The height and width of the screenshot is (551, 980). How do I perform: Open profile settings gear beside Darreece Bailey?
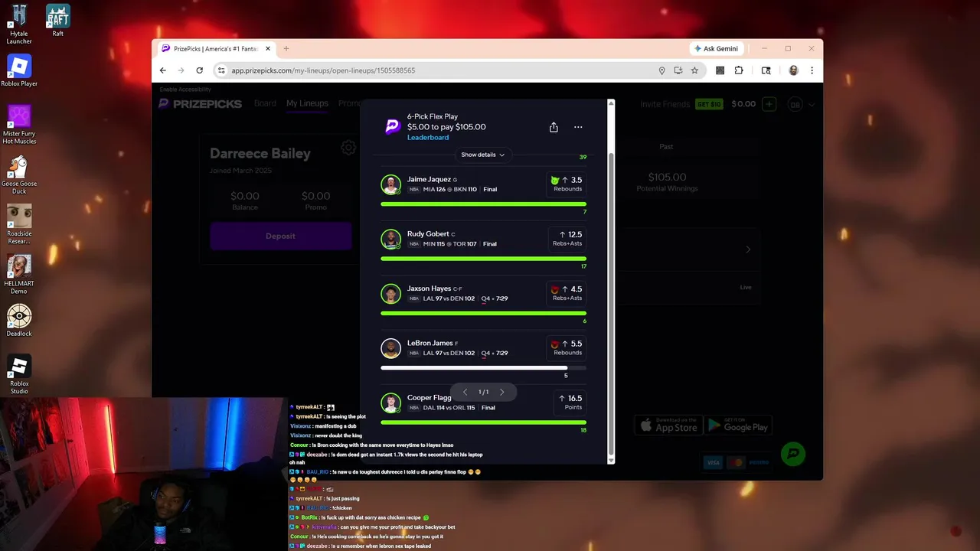(348, 148)
